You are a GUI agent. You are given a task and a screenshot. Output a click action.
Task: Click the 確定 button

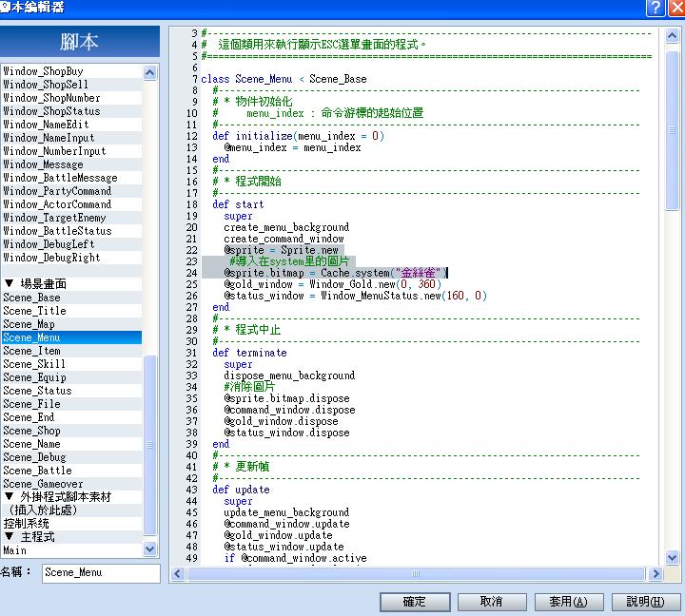coord(415,602)
